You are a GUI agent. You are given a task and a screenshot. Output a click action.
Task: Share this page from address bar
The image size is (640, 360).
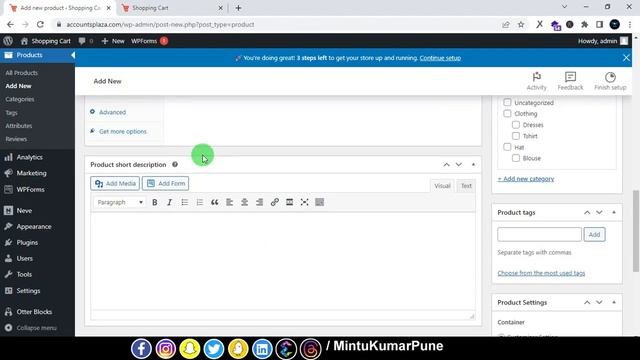point(506,24)
